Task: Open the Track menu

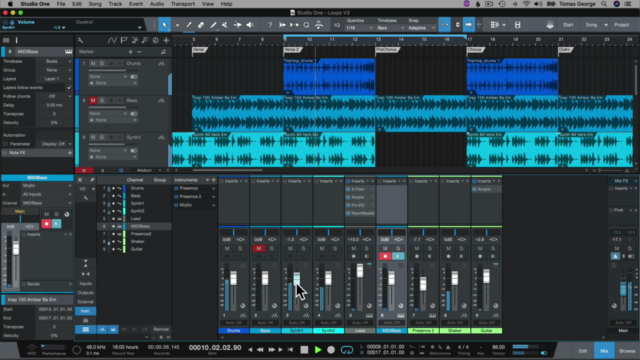Action: 115,4
